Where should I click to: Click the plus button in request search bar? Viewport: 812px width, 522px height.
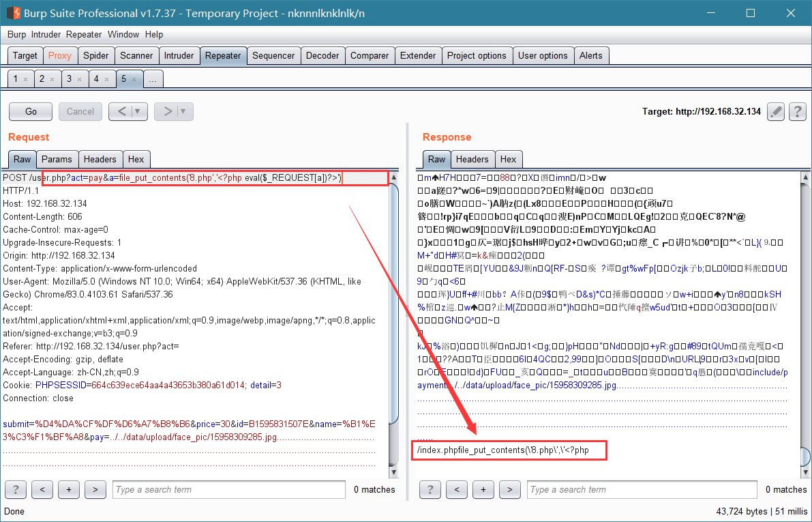68,489
